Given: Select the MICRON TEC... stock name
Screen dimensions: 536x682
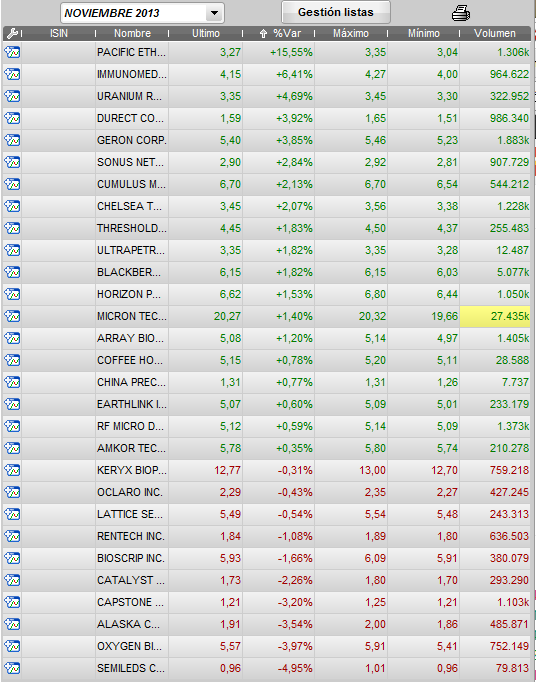Looking at the screenshot, I should (x=132, y=316).
